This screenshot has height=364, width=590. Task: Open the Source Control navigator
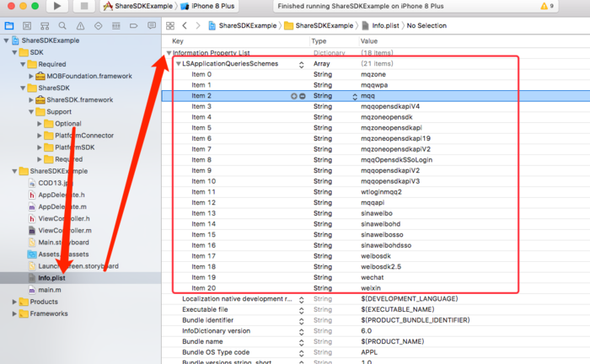point(27,25)
